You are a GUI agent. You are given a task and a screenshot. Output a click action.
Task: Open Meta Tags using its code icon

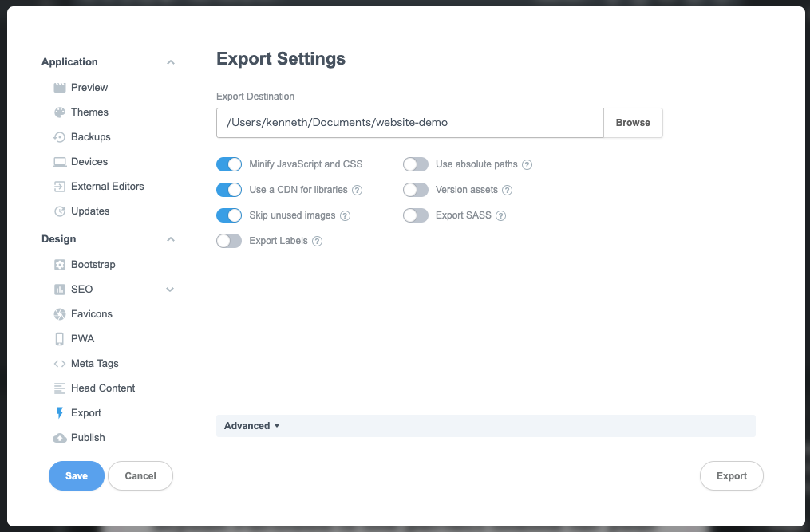[x=59, y=363]
